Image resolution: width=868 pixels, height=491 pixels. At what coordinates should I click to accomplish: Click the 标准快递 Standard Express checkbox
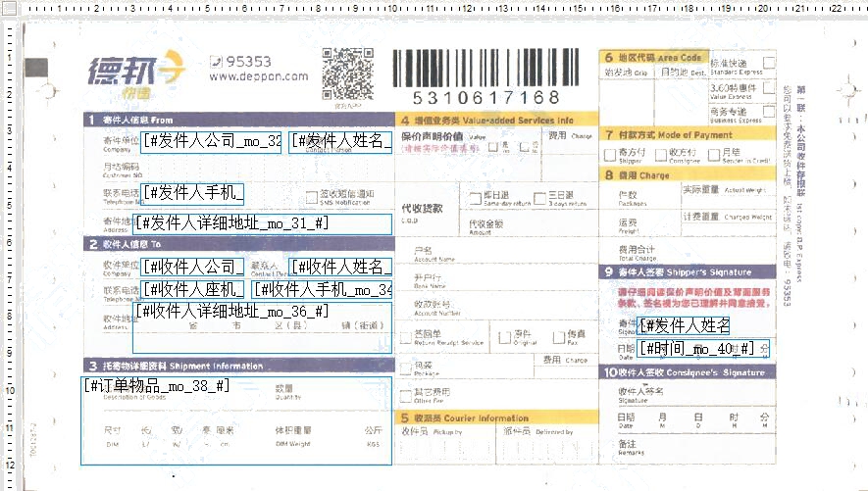769,63
